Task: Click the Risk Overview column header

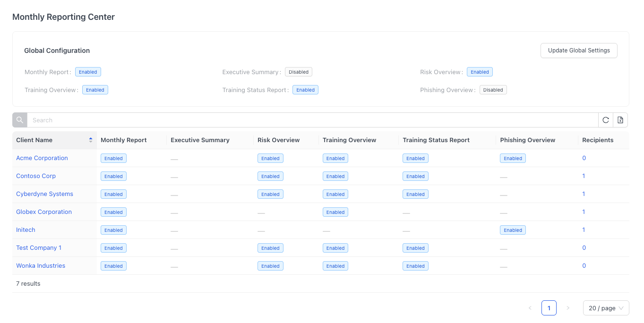Action: (278, 140)
